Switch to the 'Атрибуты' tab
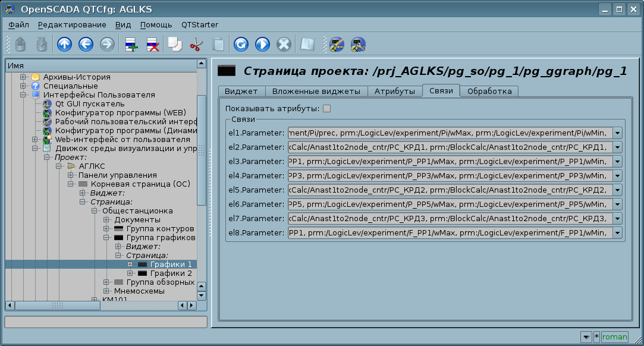This screenshot has height=346, width=644. tap(394, 92)
